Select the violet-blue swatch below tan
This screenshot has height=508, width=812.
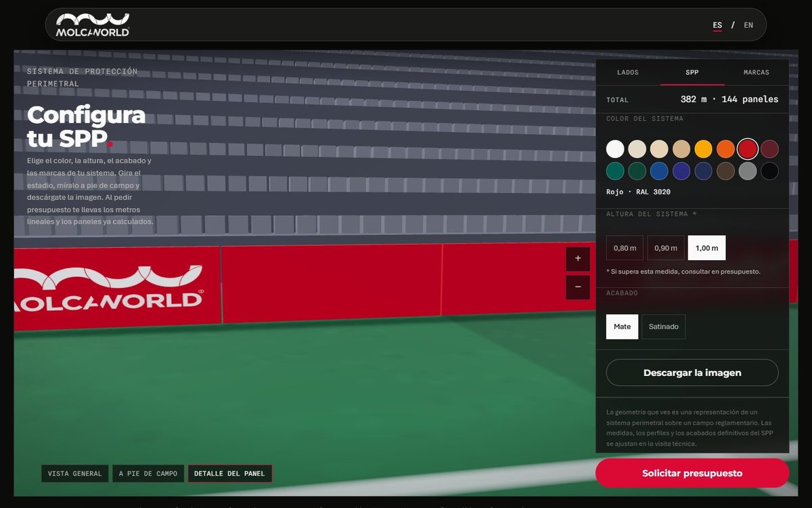click(x=681, y=171)
